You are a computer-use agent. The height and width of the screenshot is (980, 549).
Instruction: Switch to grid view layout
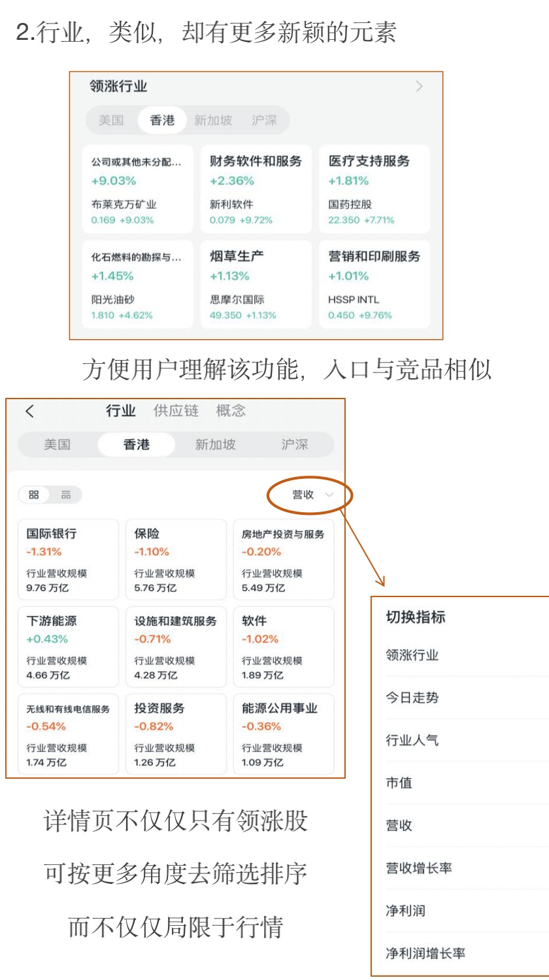34,495
